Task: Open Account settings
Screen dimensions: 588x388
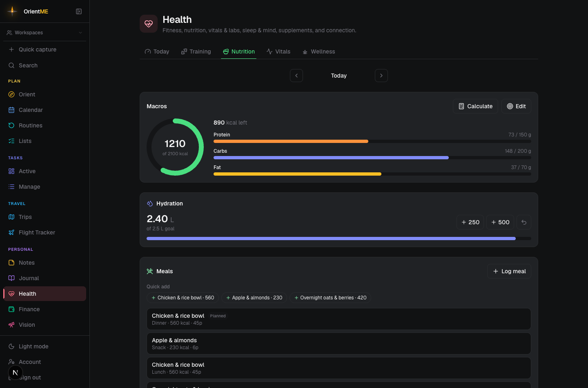Action: 45,362
